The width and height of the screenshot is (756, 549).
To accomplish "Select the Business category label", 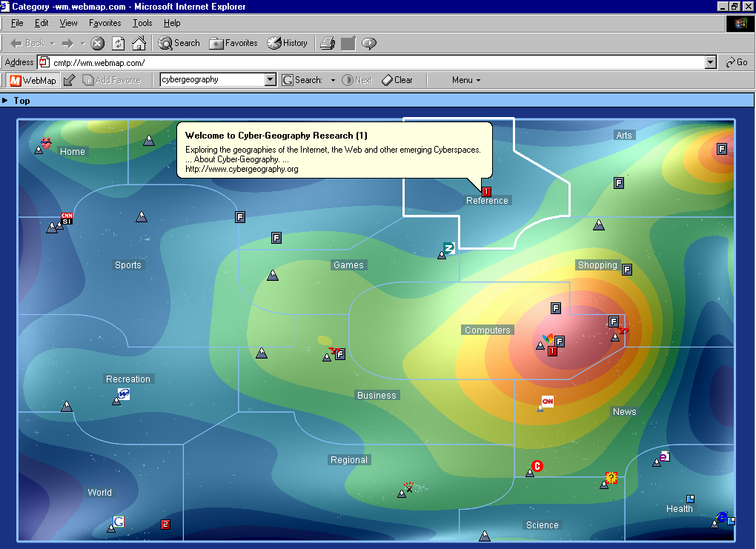I will [x=377, y=395].
